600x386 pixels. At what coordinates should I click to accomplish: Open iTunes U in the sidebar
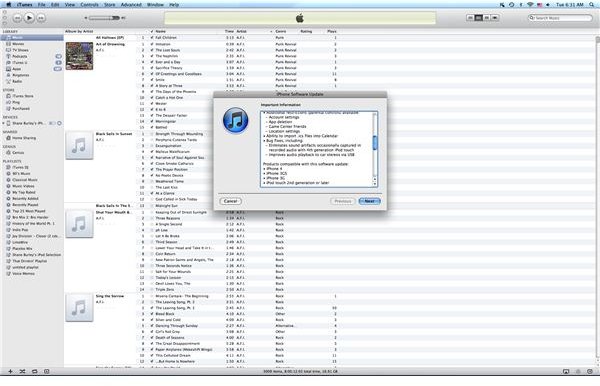coord(32,62)
